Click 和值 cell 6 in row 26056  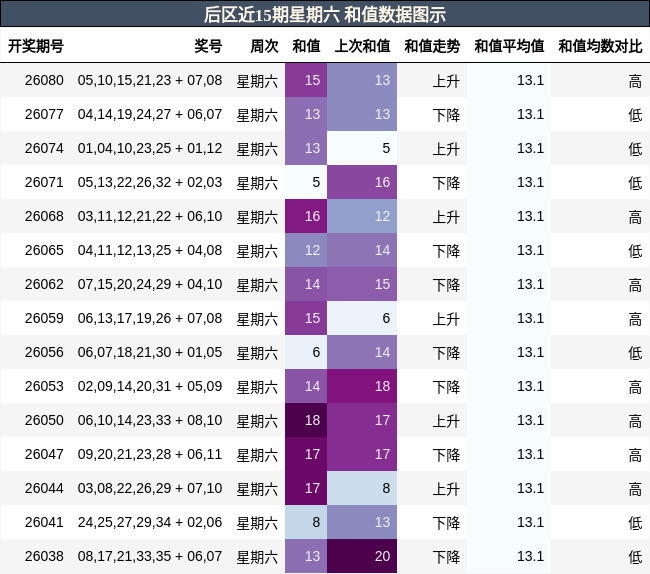306,352
